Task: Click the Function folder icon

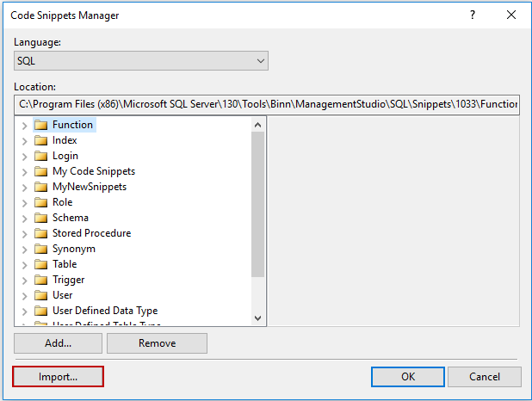Action: (40, 125)
